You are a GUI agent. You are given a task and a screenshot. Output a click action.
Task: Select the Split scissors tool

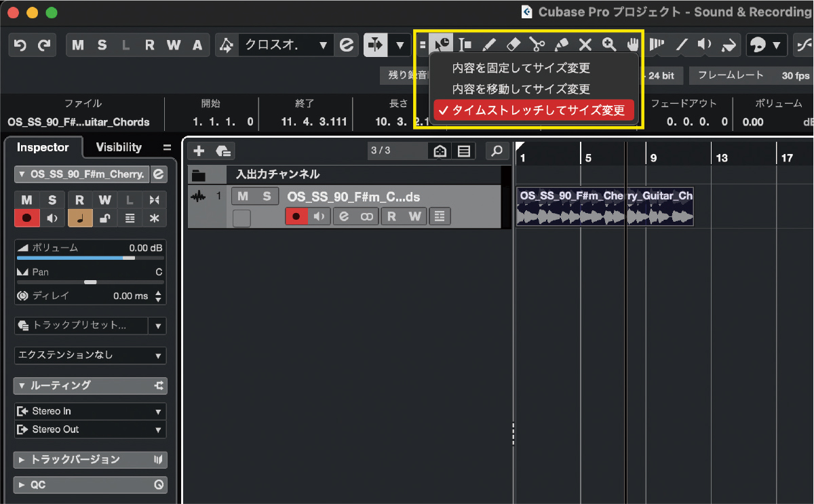[537, 45]
